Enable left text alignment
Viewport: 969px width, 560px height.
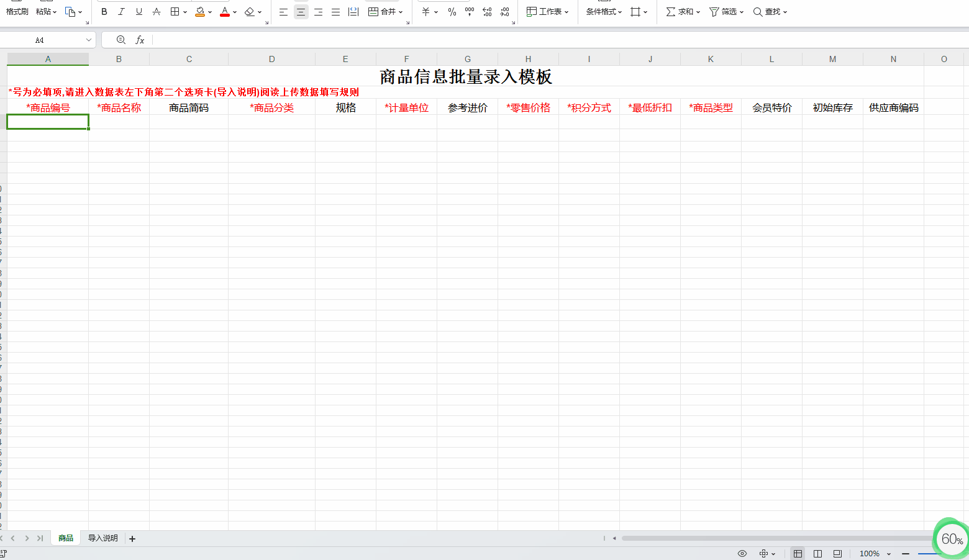tap(283, 11)
